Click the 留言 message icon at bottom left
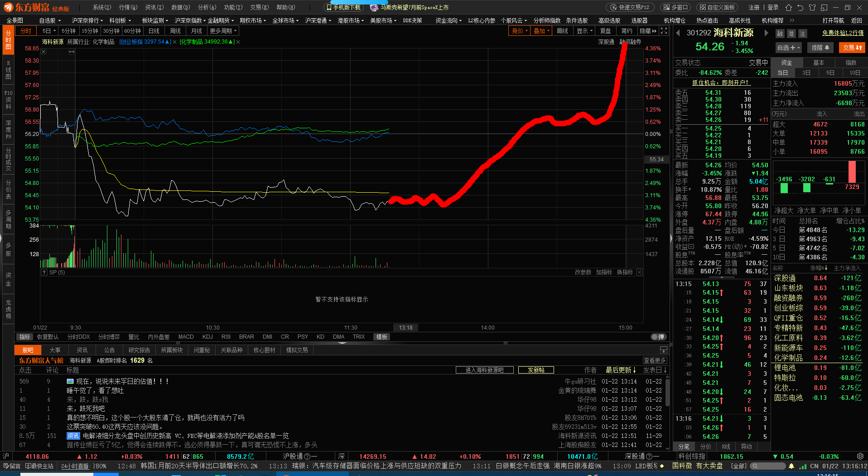Viewport: 868px width, 476px height. (x=12, y=466)
